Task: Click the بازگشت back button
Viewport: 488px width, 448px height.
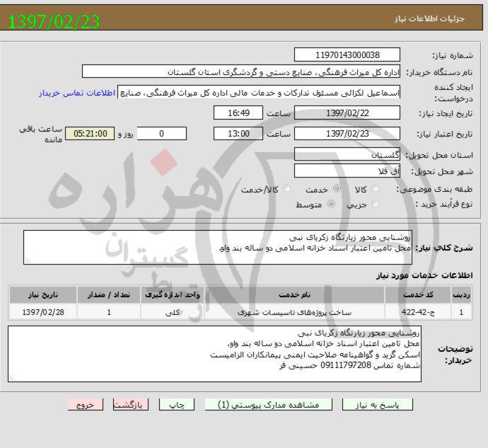Action: click(x=130, y=405)
